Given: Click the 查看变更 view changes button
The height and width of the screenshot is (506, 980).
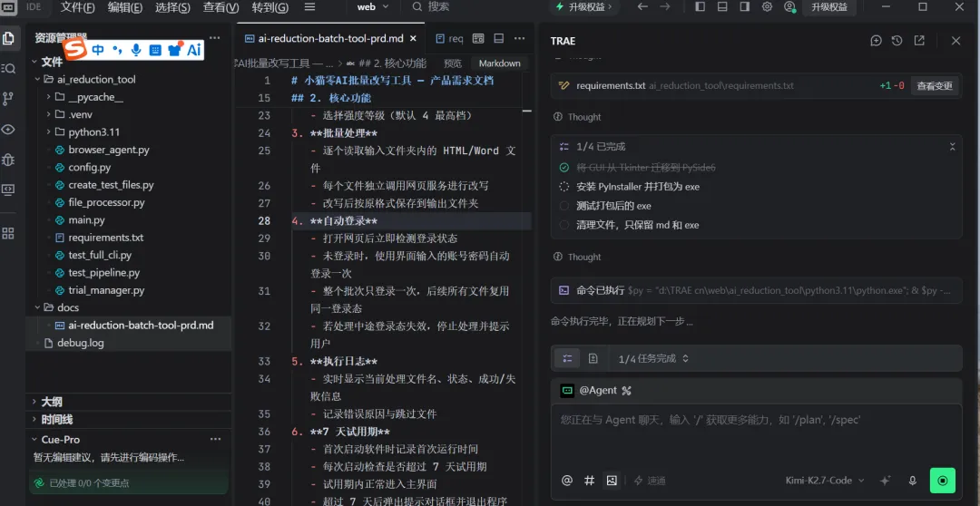Looking at the screenshot, I should coord(935,85).
